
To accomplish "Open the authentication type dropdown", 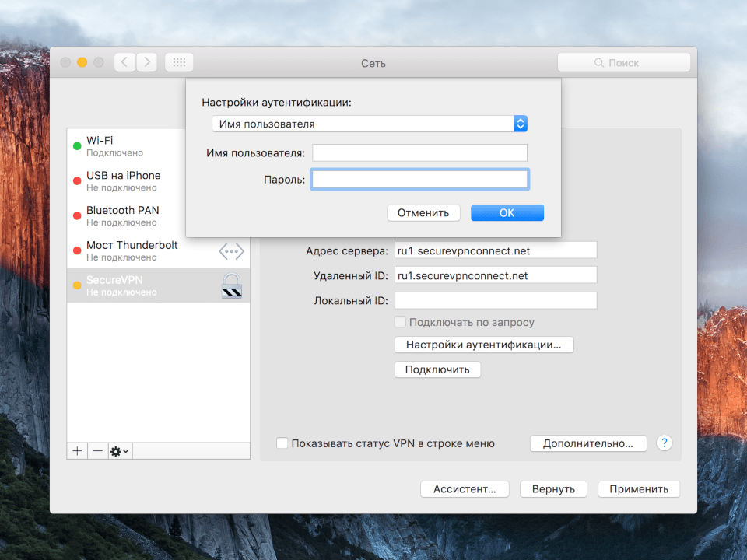I will 521,123.
